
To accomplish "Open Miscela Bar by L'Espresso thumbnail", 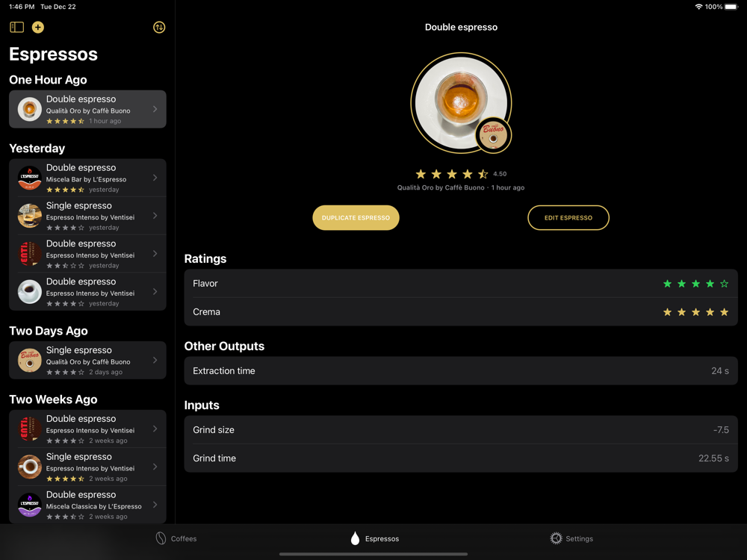I will (x=30, y=178).
